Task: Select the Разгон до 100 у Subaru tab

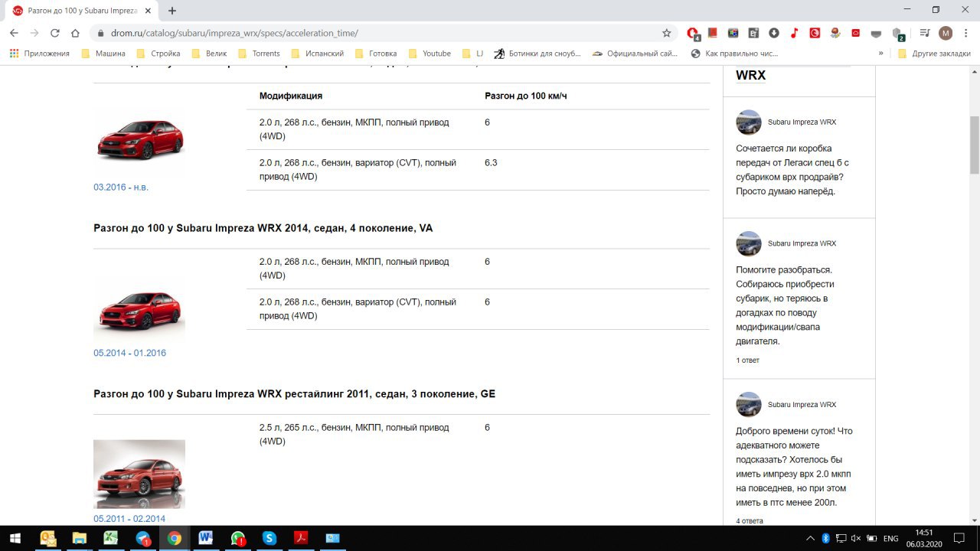Action: [83, 11]
